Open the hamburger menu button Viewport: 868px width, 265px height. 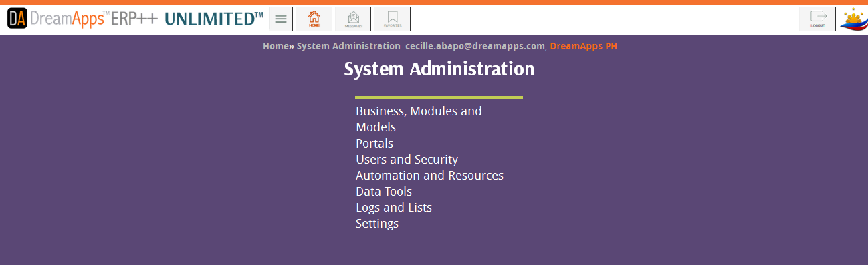[281, 19]
